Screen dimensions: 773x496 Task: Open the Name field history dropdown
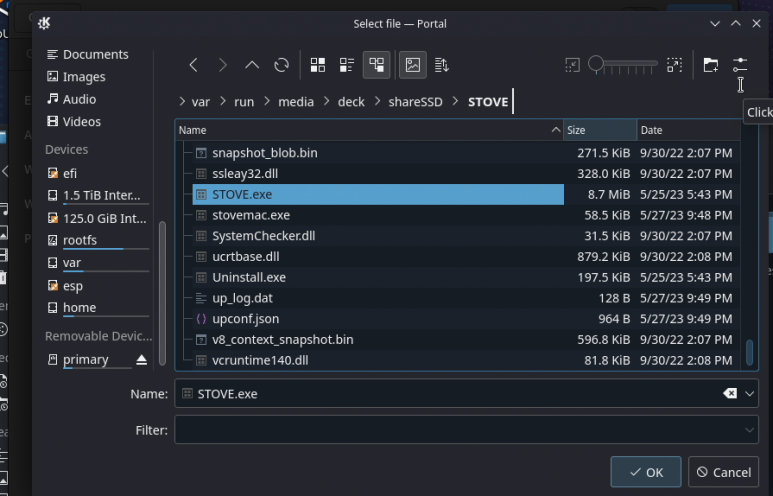[x=749, y=393]
